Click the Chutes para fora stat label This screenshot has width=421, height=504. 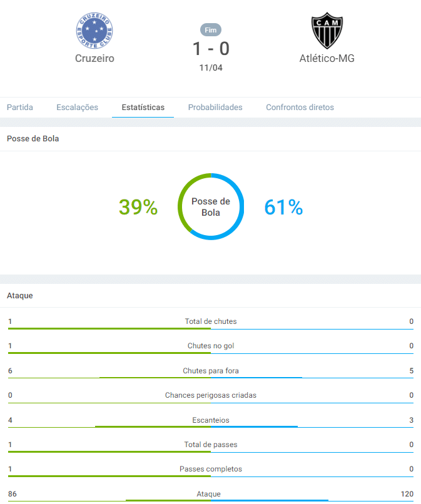coord(211,371)
